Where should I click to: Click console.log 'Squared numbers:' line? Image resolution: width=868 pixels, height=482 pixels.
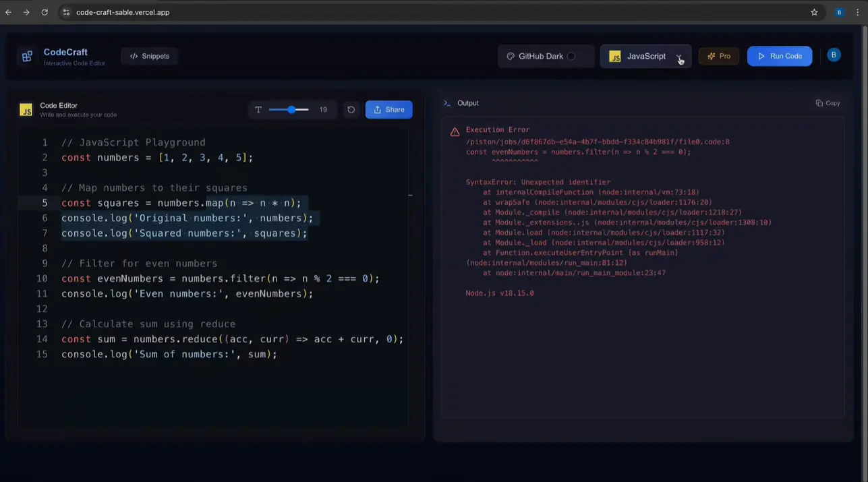[x=184, y=233]
